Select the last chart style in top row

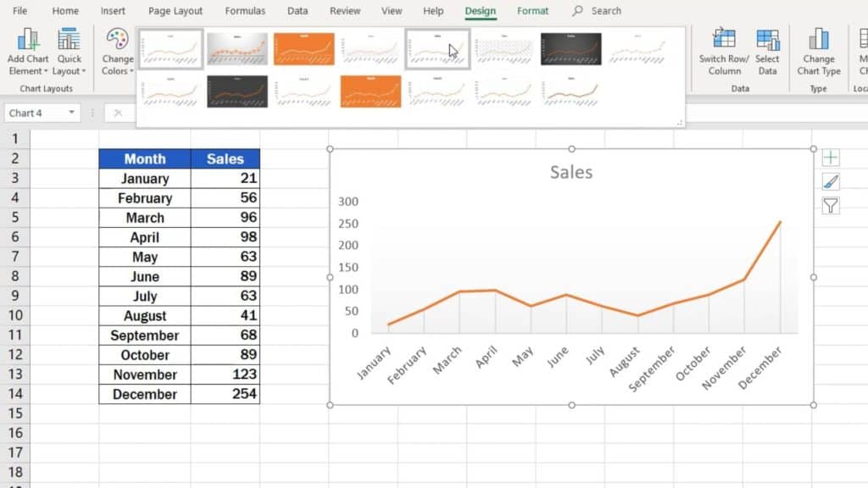pos(637,49)
